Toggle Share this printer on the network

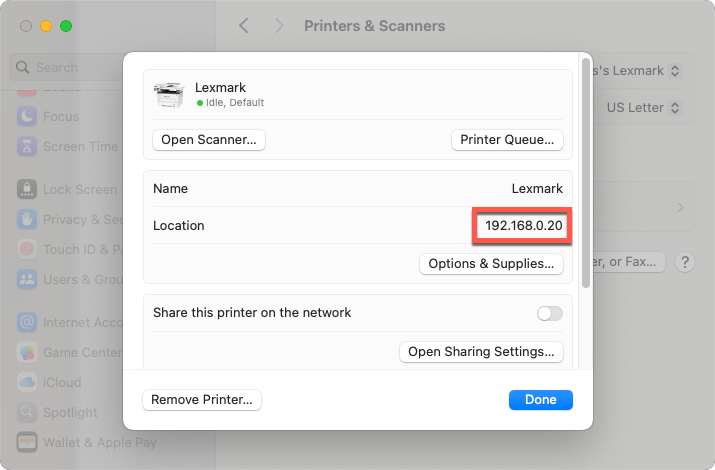point(549,313)
